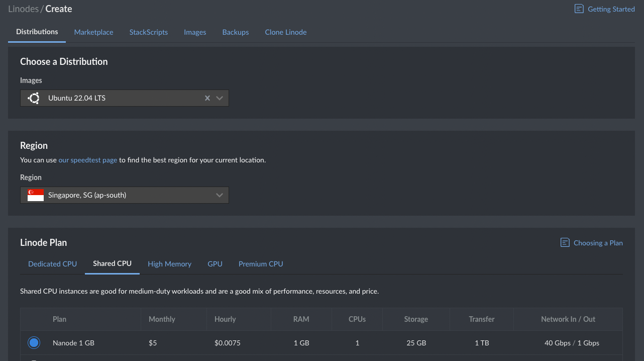Select the Shared CPU plan tab

click(113, 263)
